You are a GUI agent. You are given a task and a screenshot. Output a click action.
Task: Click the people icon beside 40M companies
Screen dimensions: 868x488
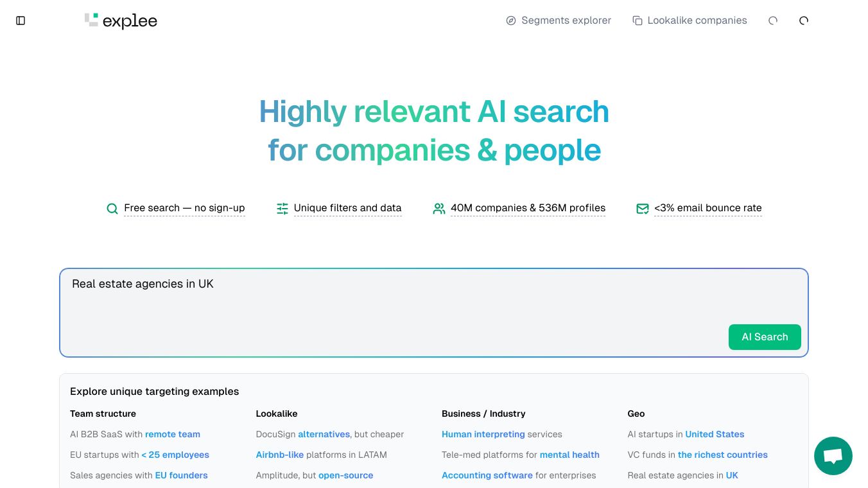tap(439, 209)
